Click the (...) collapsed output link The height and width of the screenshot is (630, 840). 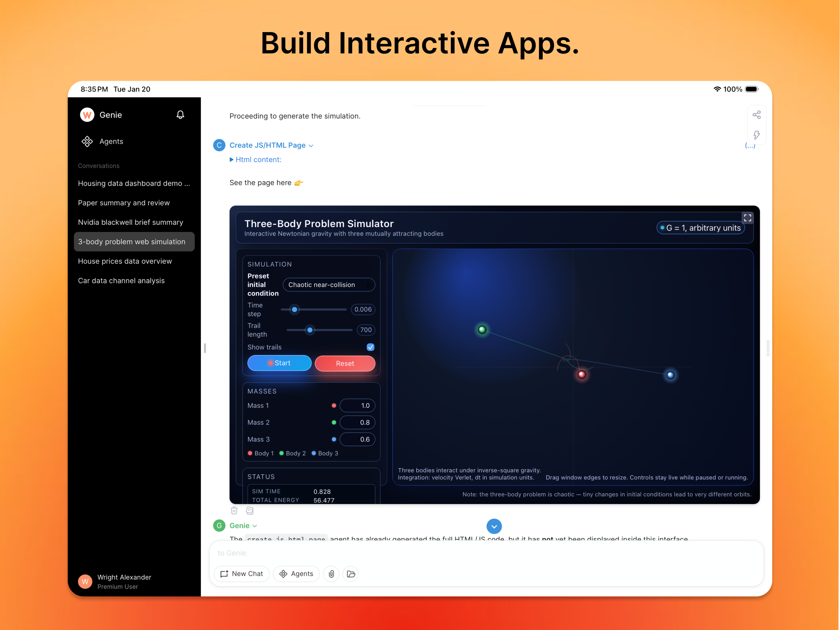pyautogui.click(x=750, y=145)
